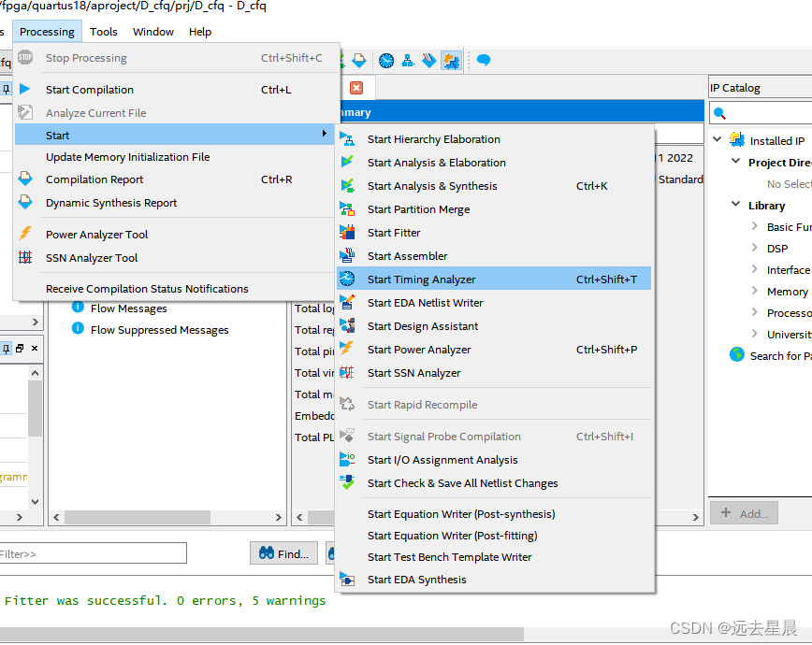Expand the Basic Functions library category

pyautogui.click(x=755, y=225)
